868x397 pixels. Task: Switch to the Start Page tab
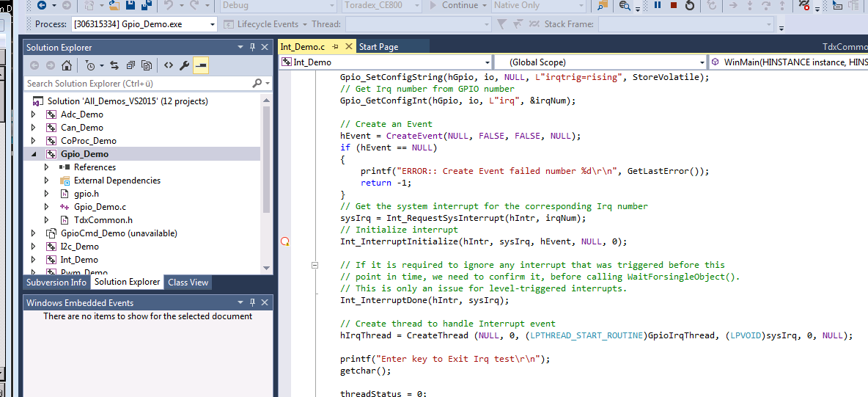(378, 47)
